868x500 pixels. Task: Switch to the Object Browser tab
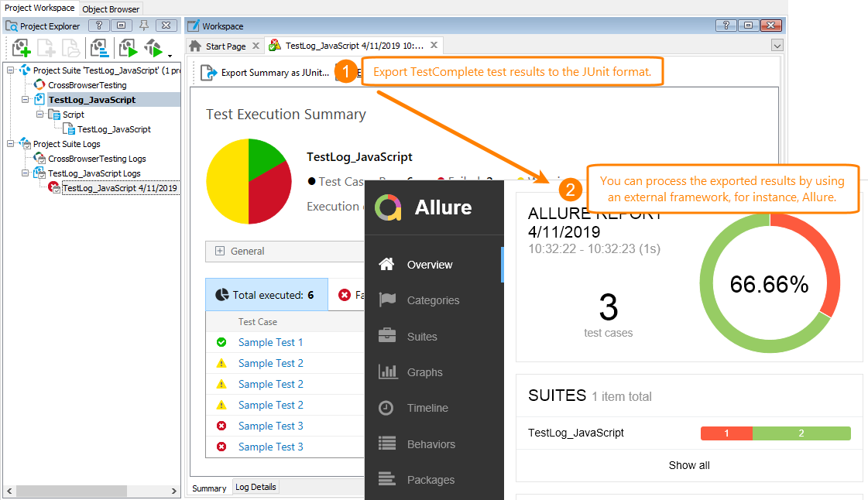(110, 9)
